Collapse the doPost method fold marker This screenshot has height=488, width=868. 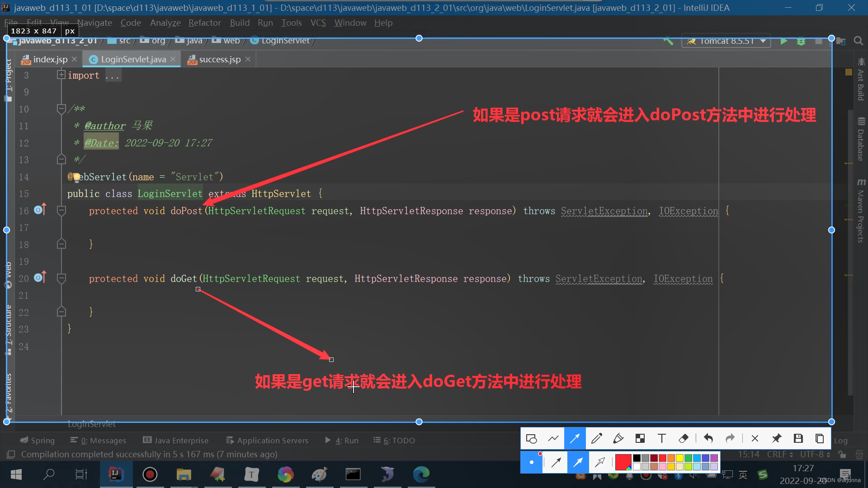pos(61,211)
